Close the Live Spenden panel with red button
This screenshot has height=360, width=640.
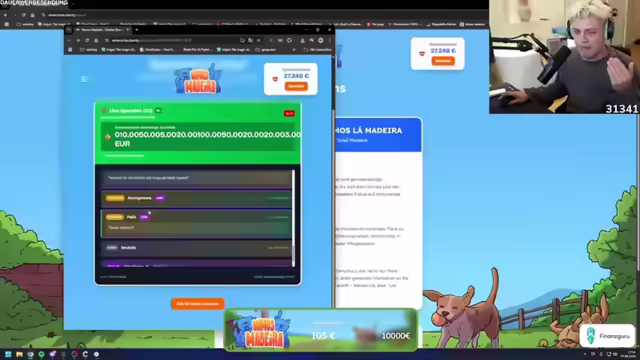[x=289, y=113]
